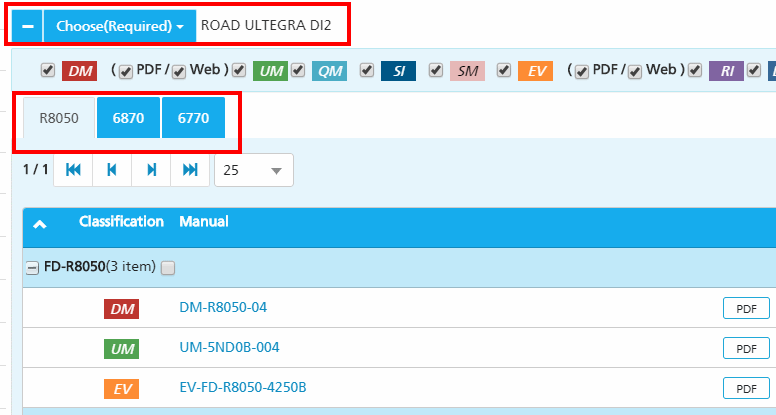Open the EV-FD-R8050-4250B manual link

click(243, 387)
